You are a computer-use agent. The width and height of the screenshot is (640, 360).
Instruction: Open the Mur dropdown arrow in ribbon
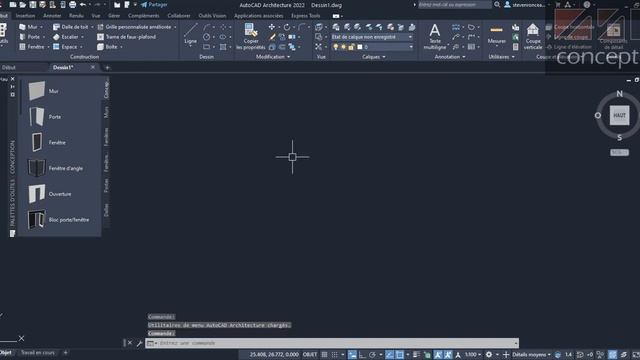pos(42,27)
